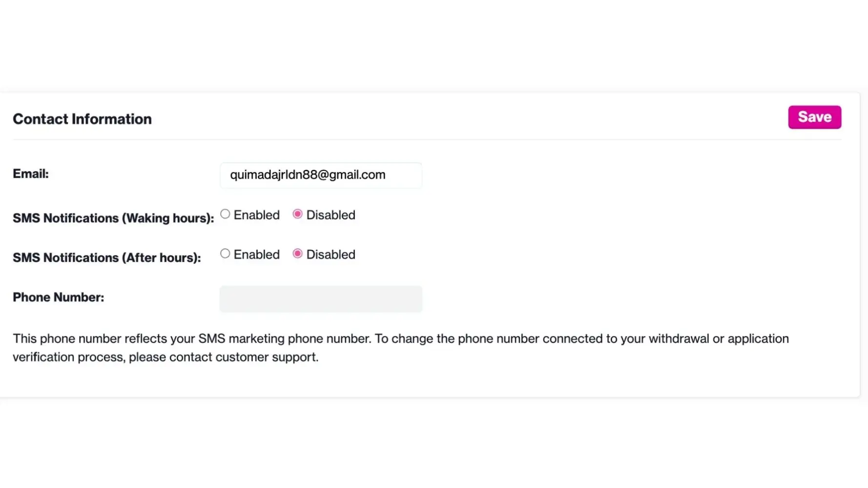
Task: Click the quimadajrldn88@gmail.com email text
Action: [x=308, y=175]
